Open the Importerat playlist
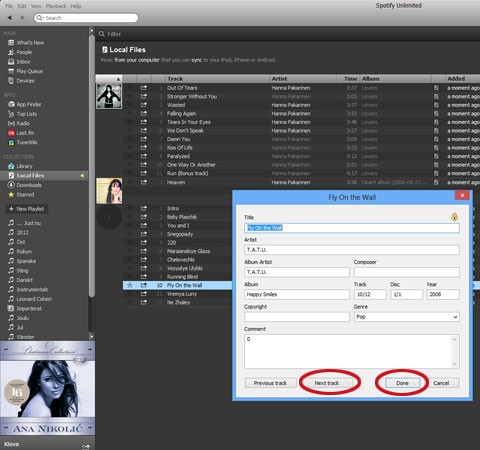This screenshot has width=480, height=450. [x=25, y=309]
